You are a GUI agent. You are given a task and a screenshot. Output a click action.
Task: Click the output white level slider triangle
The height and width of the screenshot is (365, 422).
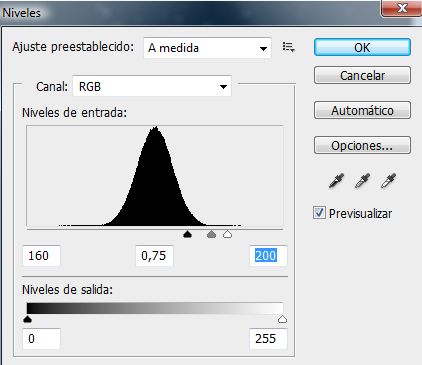point(282,319)
